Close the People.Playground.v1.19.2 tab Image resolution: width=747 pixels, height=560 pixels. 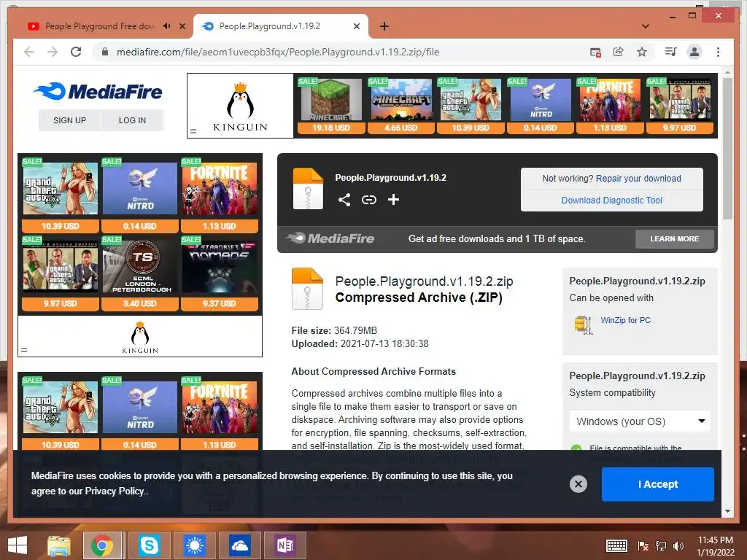(x=356, y=26)
